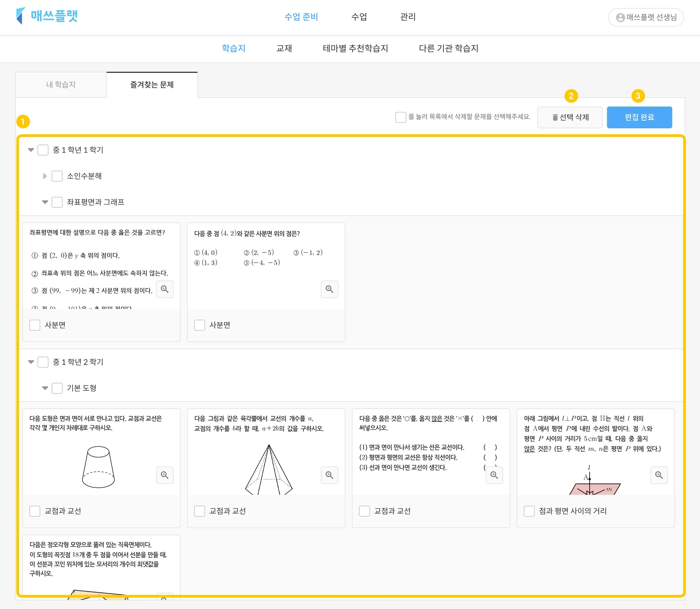Collapse the 좌표평면과 그래프 section
The height and width of the screenshot is (609, 700).
click(45, 202)
